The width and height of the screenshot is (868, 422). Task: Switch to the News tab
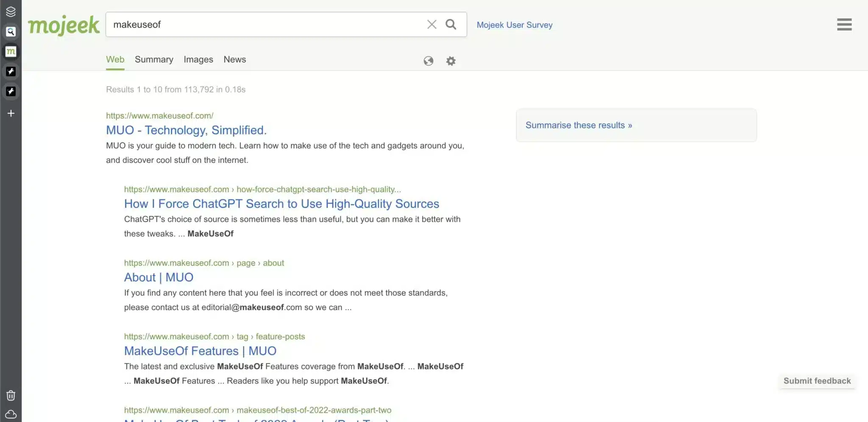tap(235, 60)
